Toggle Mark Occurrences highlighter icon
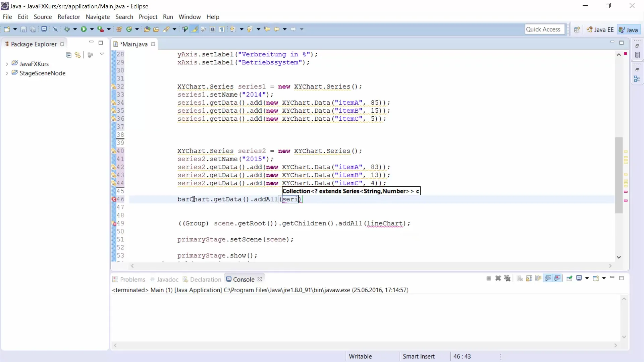This screenshot has width=644, height=362. point(194,29)
